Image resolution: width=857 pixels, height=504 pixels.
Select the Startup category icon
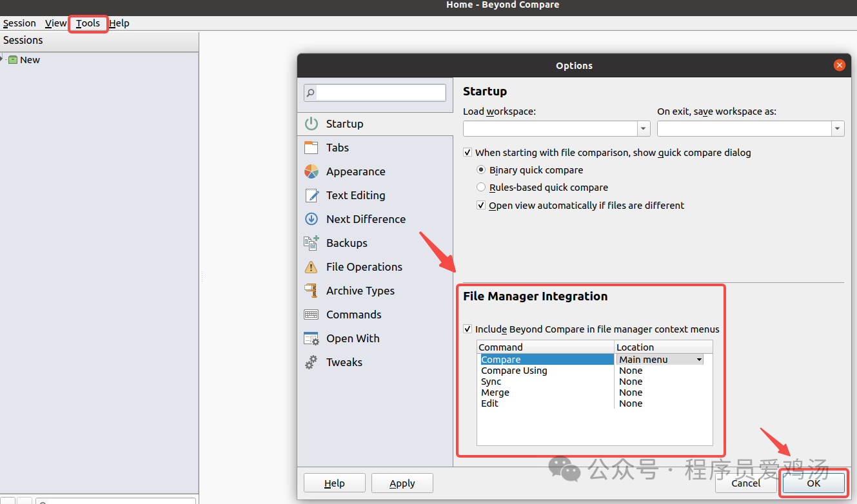tap(311, 123)
